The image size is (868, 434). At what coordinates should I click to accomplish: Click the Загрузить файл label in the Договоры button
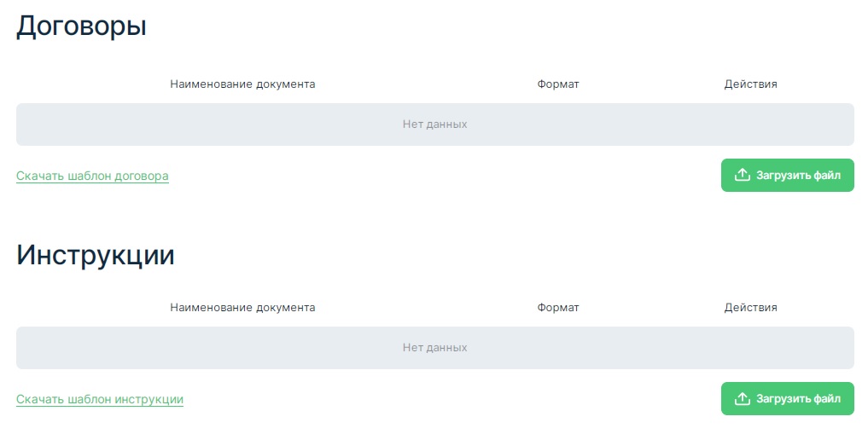click(x=798, y=176)
